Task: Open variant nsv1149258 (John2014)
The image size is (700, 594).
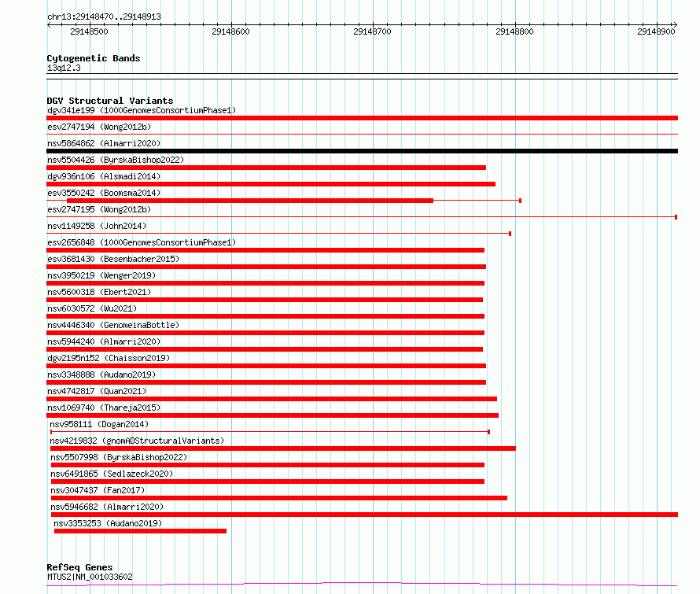Action: point(97,226)
